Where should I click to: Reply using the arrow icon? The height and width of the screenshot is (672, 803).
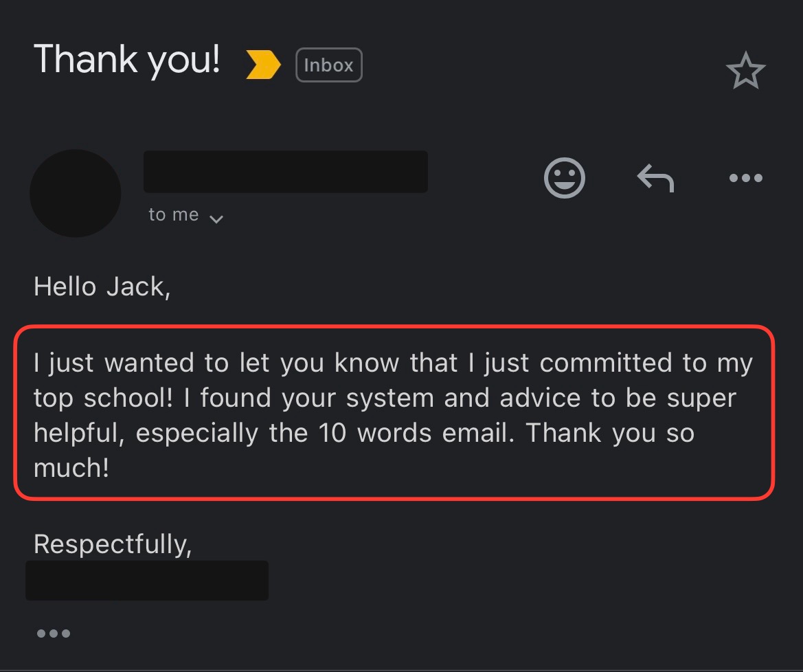point(655,179)
